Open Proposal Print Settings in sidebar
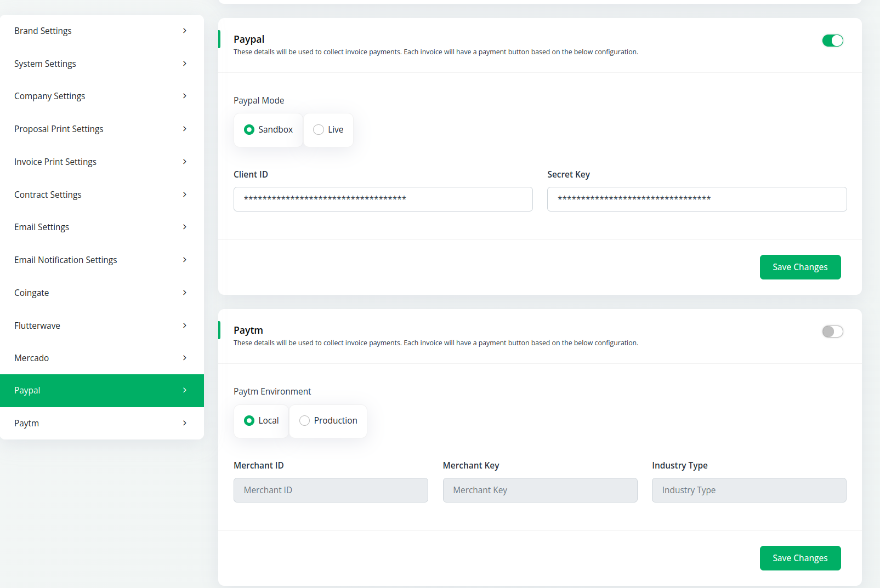 click(102, 129)
